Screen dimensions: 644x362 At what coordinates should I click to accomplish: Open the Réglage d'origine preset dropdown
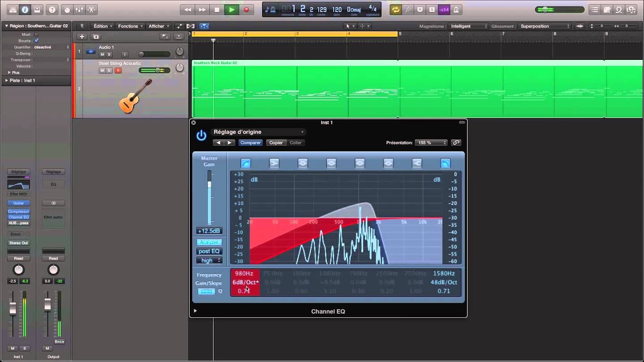258,132
